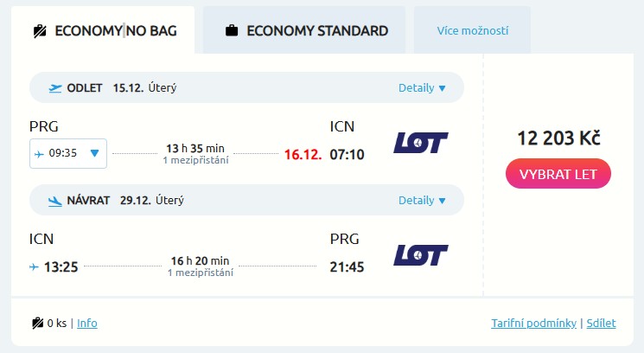Click the departing plane icon beside ODLET

(x=56, y=87)
